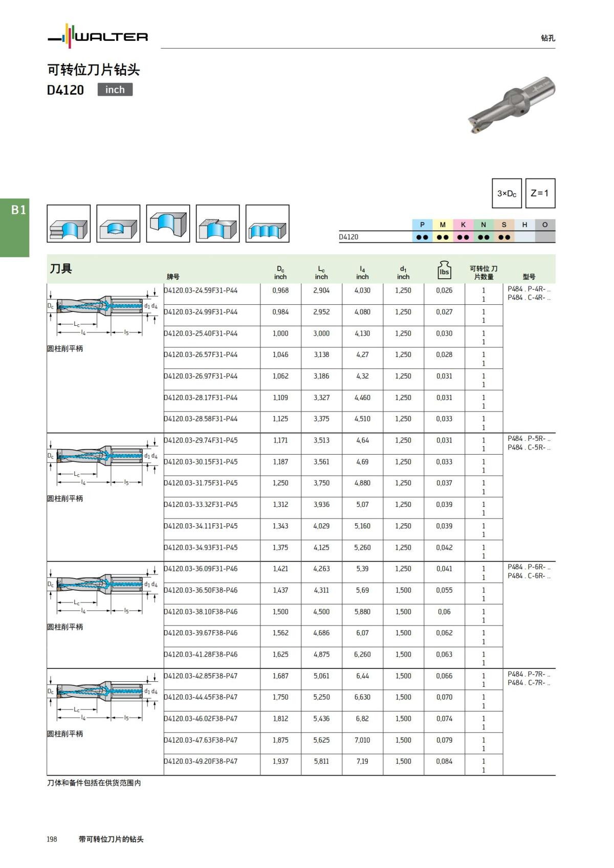This screenshot has width=614, height=868.
Task: Click the second application icon showing blind hole
Action: tap(118, 224)
